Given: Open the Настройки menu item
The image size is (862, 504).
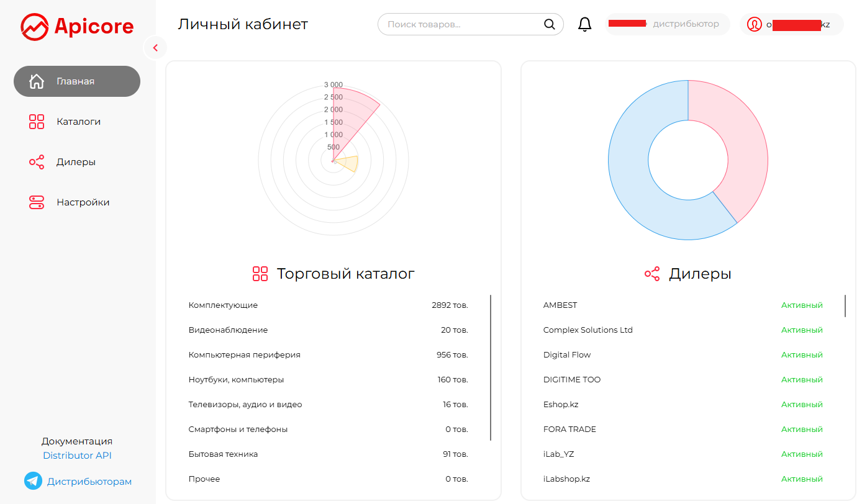Looking at the screenshot, I should (x=77, y=202).
